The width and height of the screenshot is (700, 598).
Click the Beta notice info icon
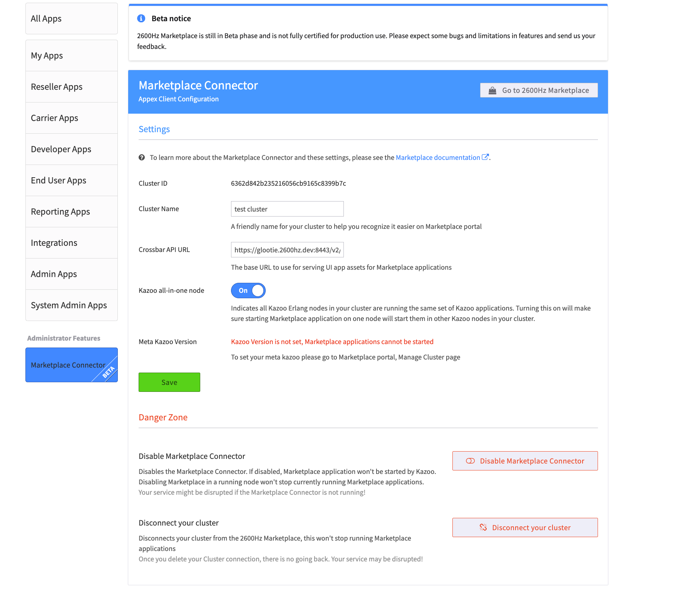tap(141, 18)
